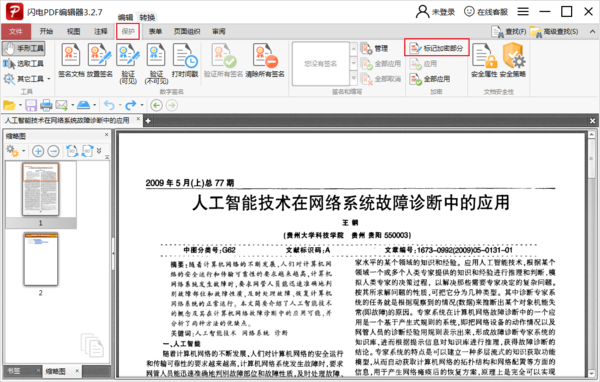Click the print icon

[46, 105]
